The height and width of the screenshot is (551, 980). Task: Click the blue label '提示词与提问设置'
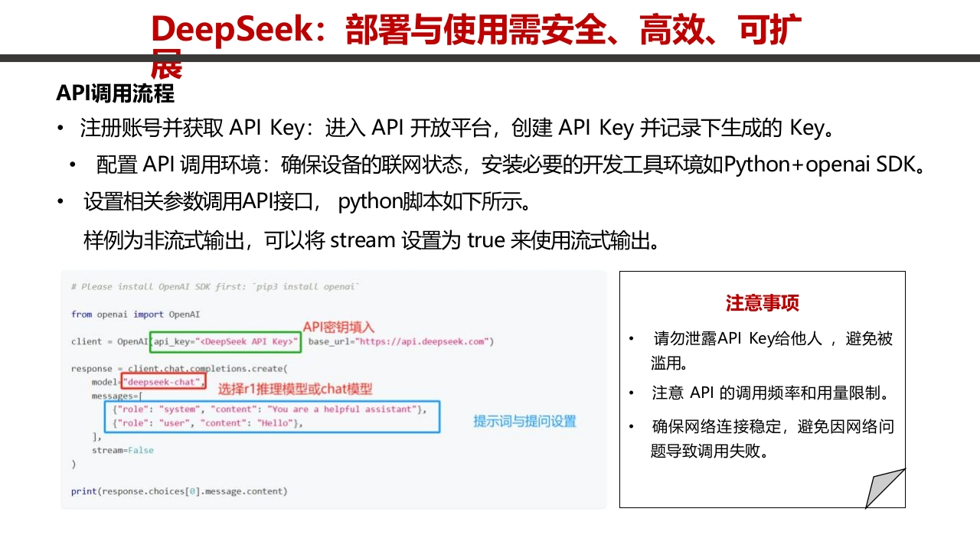coord(524,421)
